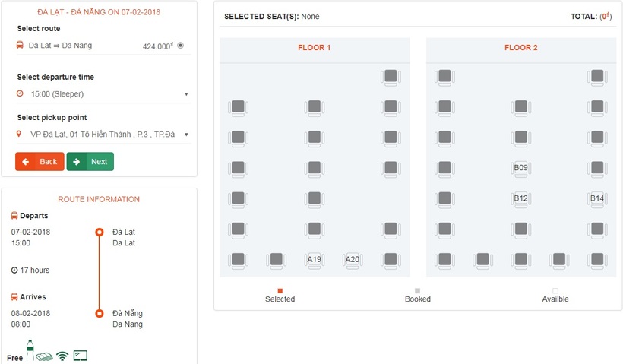Image resolution: width=623 pixels, height=364 pixels.
Task: Click the departure date 07-02-2018 text
Action: pyautogui.click(x=30, y=232)
